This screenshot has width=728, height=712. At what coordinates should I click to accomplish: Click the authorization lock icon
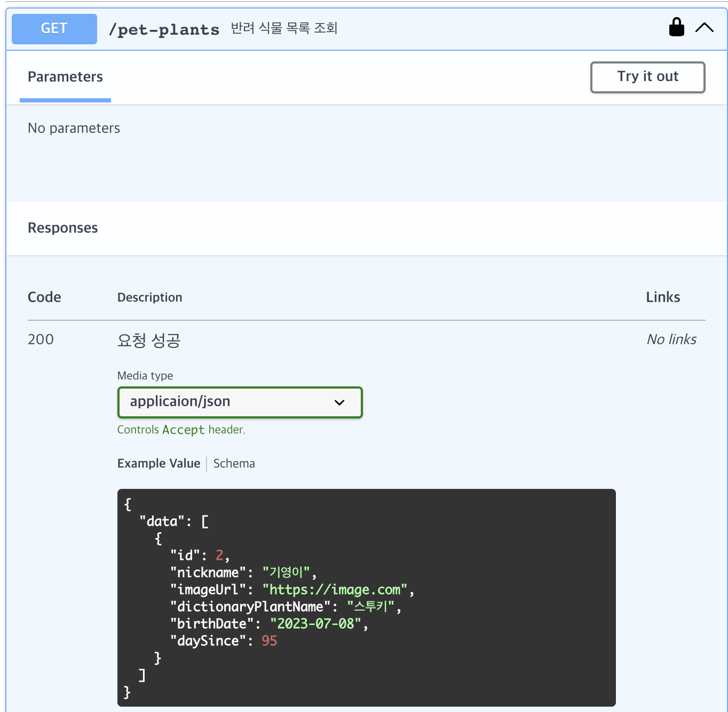tap(676, 27)
